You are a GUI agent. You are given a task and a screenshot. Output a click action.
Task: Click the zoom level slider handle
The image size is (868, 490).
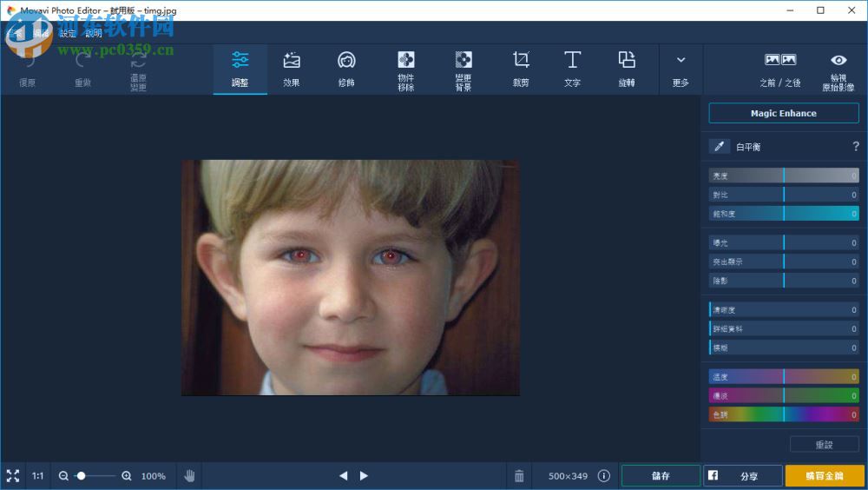82,475
